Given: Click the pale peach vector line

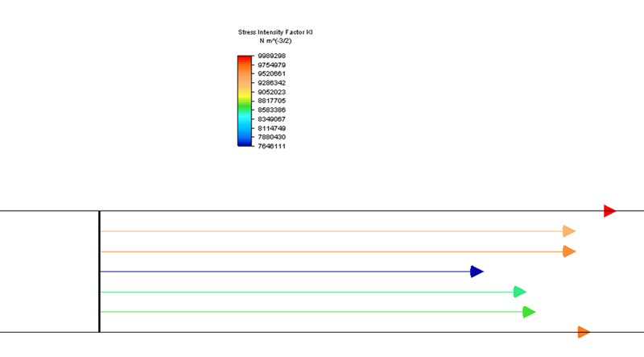Looking at the screenshot, I should coord(322,231).
